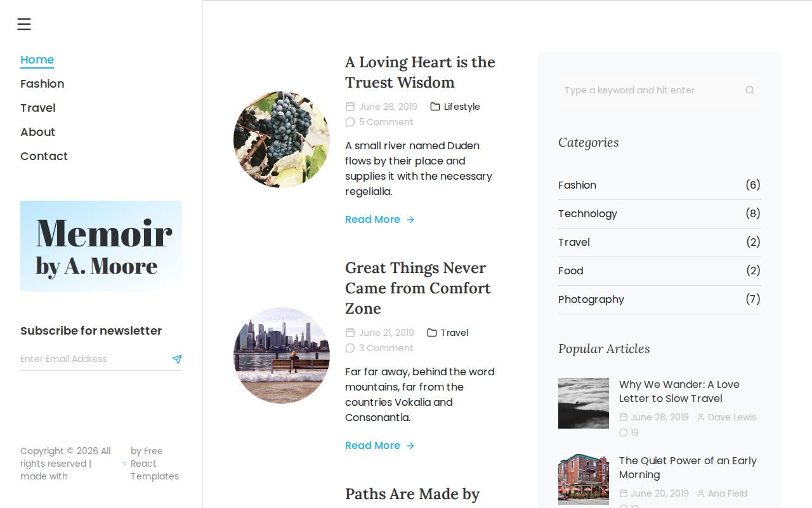
Task: Click the folder icon beside Travel category
Action: 432,333
